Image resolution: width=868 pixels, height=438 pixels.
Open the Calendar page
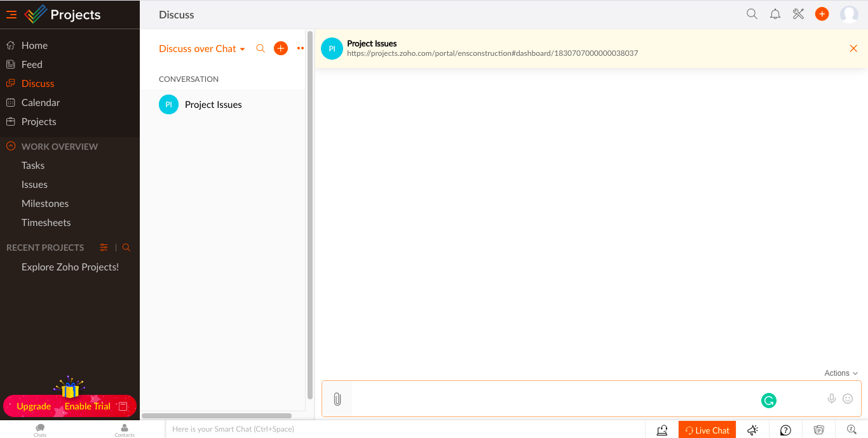(41, 102)
